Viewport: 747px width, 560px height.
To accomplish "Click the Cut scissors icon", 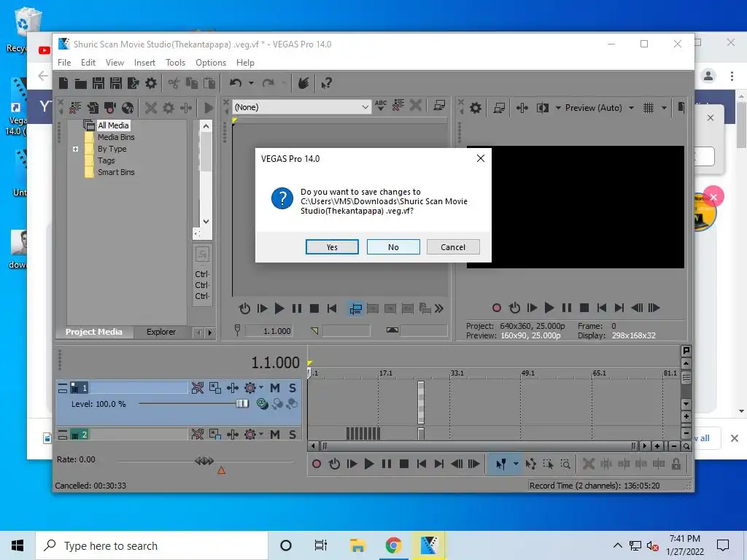I will 174,83.
